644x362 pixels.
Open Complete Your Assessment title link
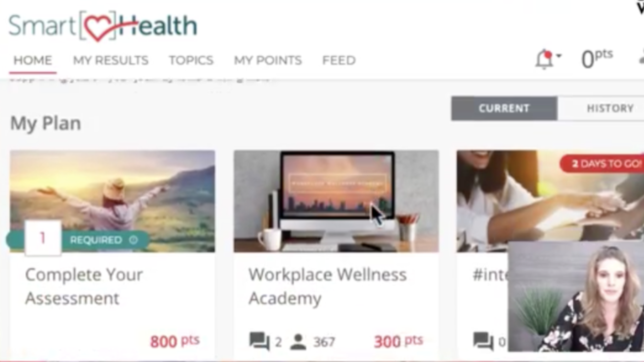coord(84,287)
